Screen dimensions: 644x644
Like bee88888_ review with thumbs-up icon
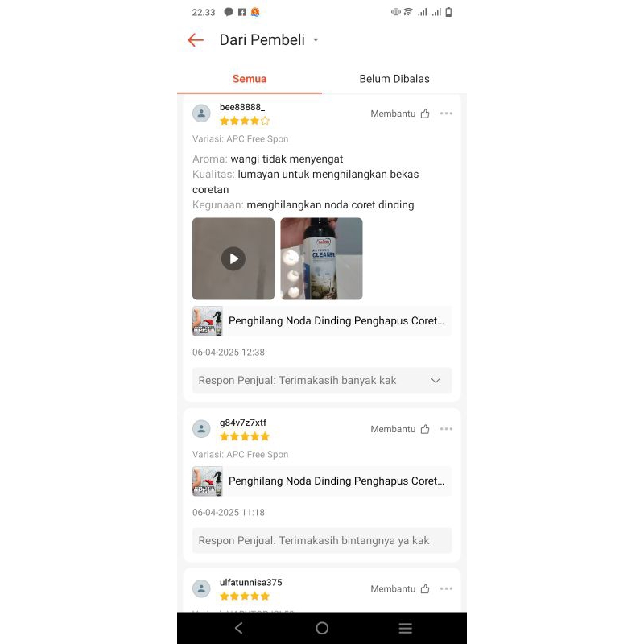pos(425,114)
